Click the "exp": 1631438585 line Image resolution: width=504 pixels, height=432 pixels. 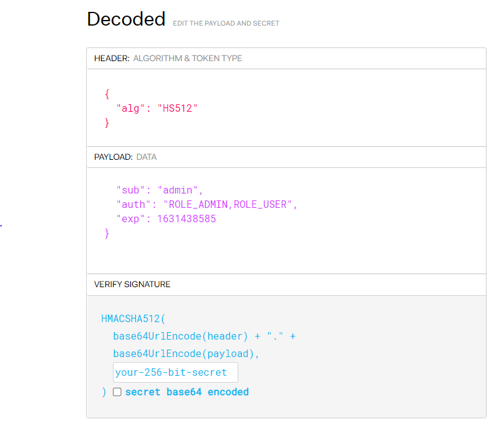[166, 218]
